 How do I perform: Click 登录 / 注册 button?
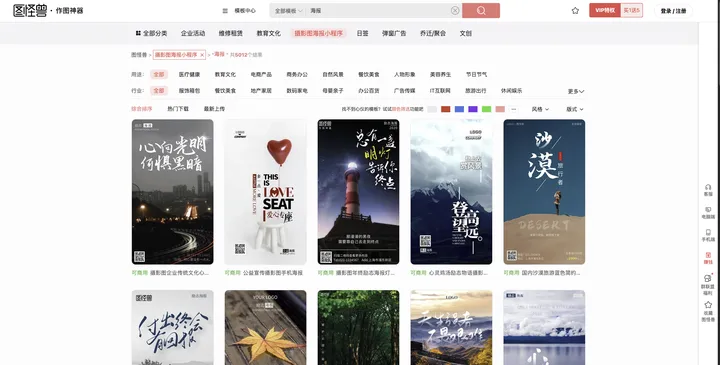point(673,11)
